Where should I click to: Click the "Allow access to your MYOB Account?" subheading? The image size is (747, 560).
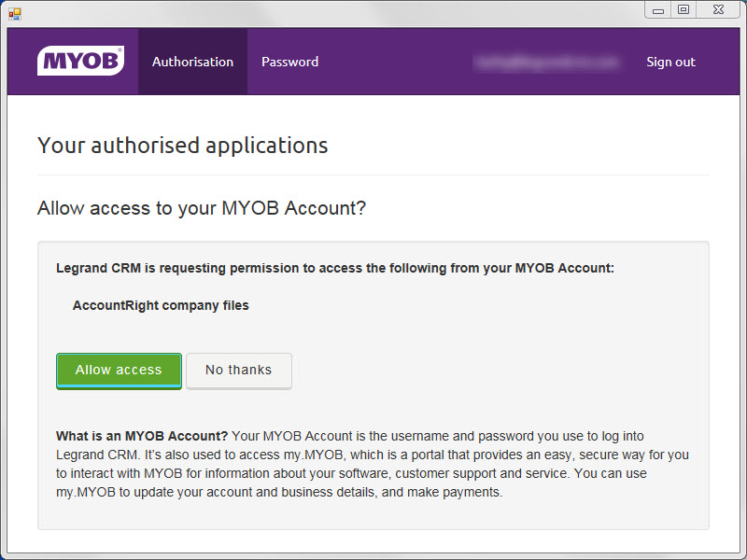pos(201,208)
